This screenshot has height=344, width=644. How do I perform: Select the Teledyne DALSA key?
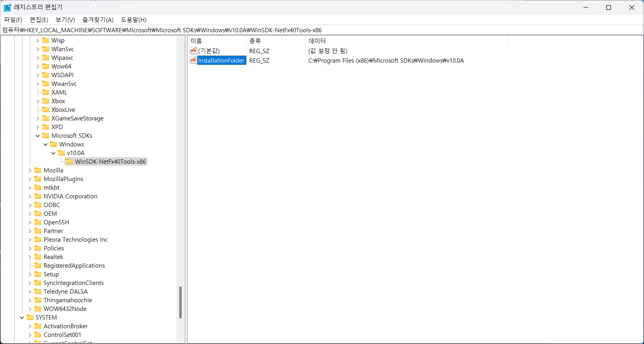pyautogui.click(x=66, y=291)
